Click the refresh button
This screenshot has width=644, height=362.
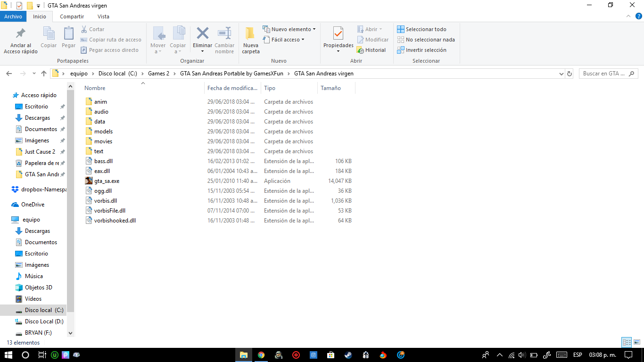click(570, 74)
